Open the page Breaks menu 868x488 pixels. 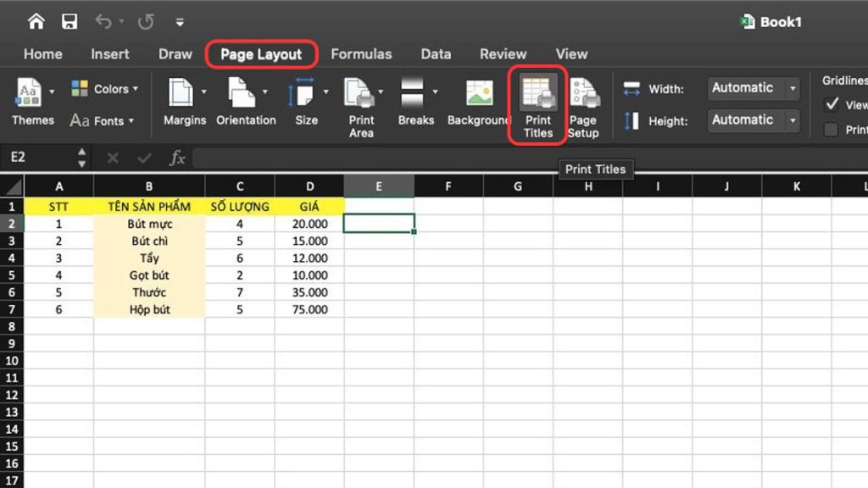(x=416, y=102)
